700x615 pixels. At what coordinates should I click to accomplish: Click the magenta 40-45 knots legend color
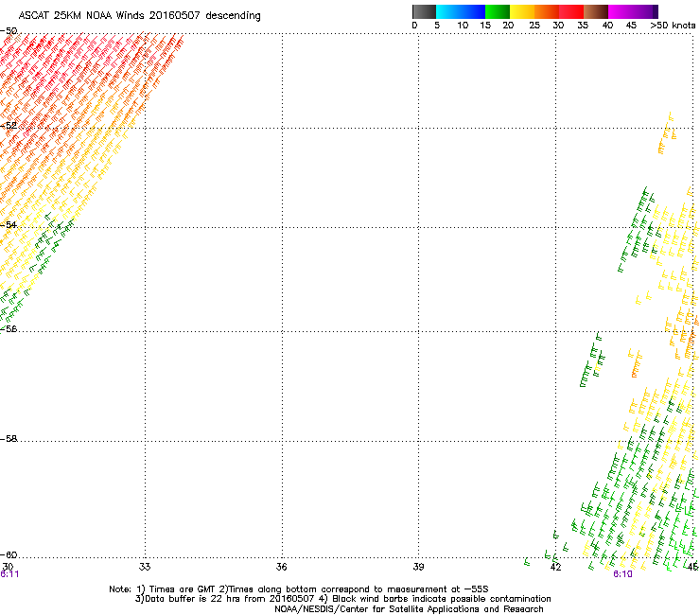coord(621,11)
